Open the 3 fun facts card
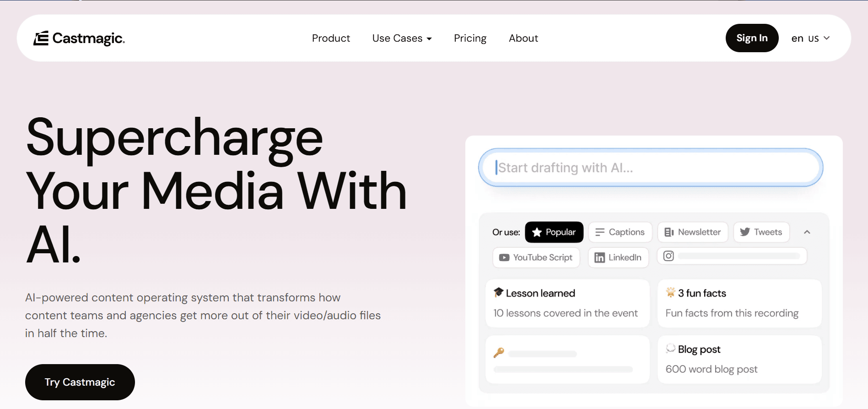The width and height of the screenshot is (868, 409). 739,303
